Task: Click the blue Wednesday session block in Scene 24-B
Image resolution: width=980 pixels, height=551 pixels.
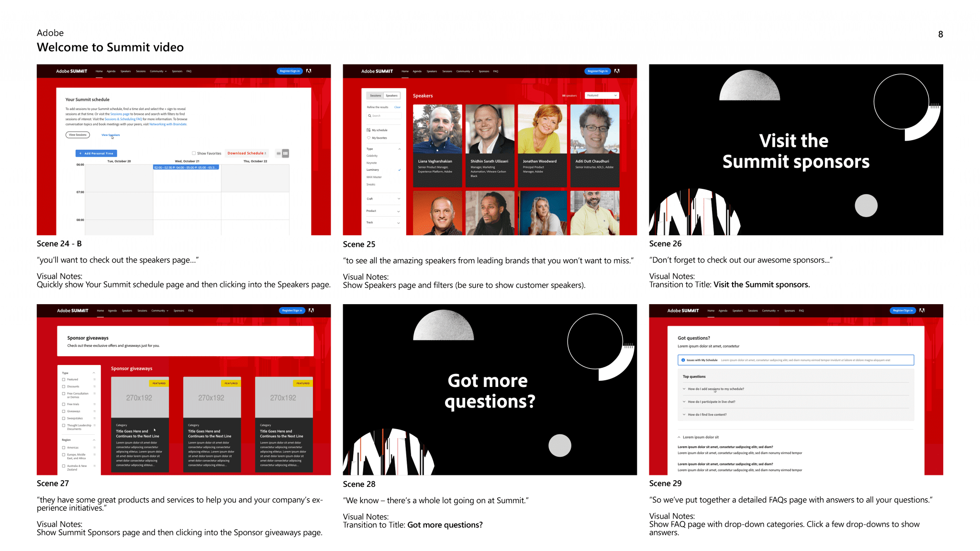Action: [186, 167]
